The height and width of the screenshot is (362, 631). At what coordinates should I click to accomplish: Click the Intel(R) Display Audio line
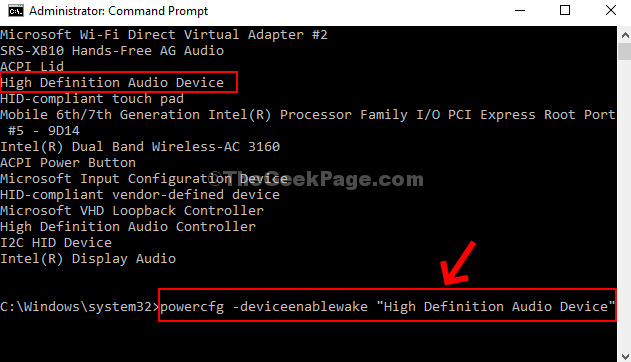[88, 259]
